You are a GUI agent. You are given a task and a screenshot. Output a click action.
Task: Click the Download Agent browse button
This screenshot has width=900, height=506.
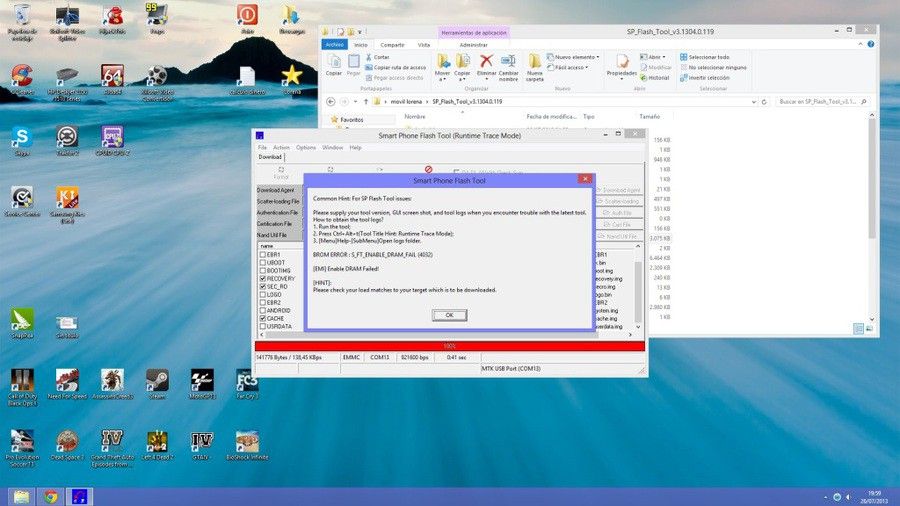coord(619,190)
